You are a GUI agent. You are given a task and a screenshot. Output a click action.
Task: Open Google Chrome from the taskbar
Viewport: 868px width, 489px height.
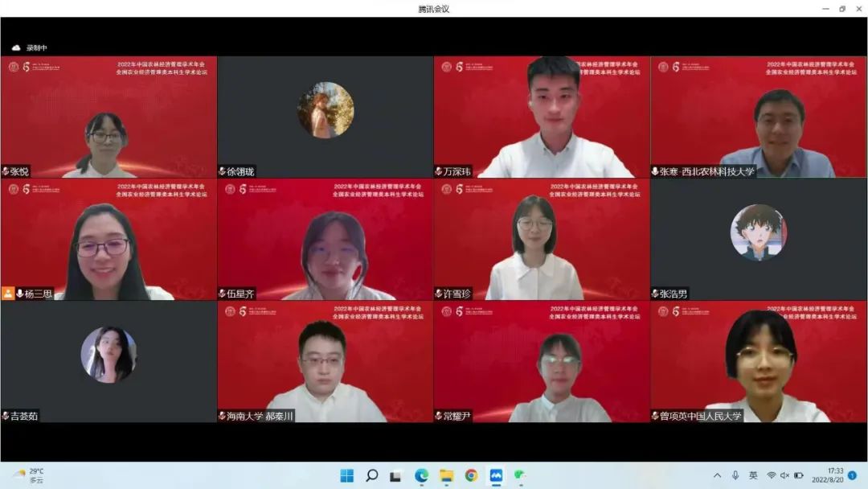(471, 475)
